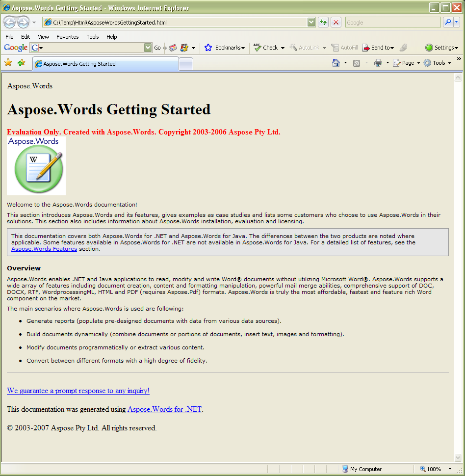Click the empty New Tab button

[x=186, y=64]
